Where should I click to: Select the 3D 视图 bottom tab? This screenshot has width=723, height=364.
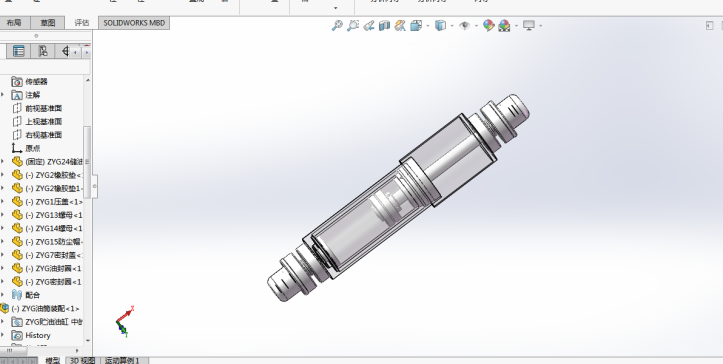[x=83, y=360]
